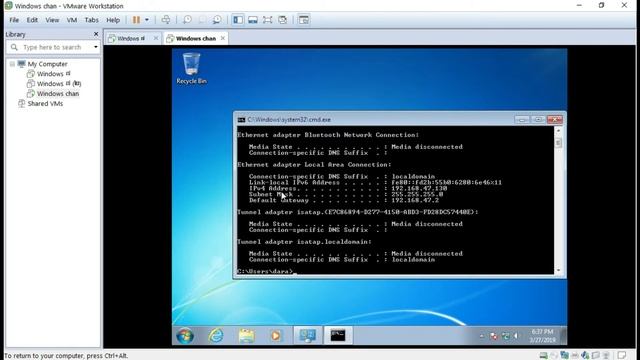
Task: Open the Edit menu
Action: tap(32, 20)
